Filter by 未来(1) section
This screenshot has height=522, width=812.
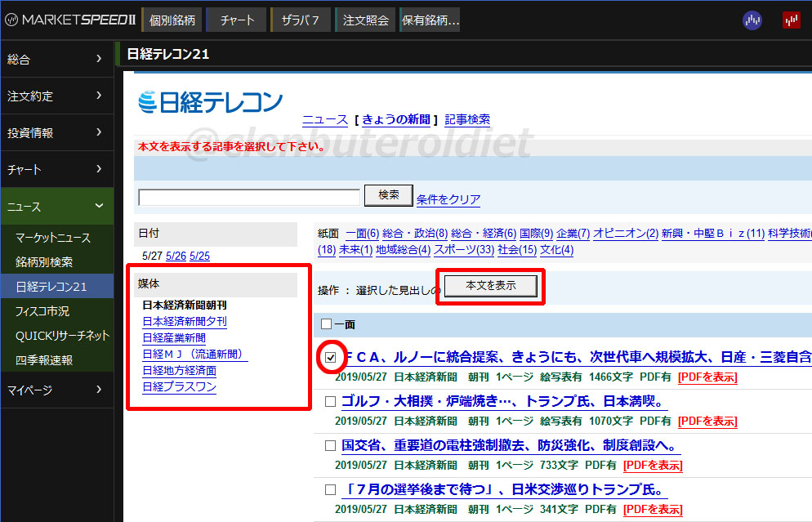pyautogui.click(x=356, y=250)
